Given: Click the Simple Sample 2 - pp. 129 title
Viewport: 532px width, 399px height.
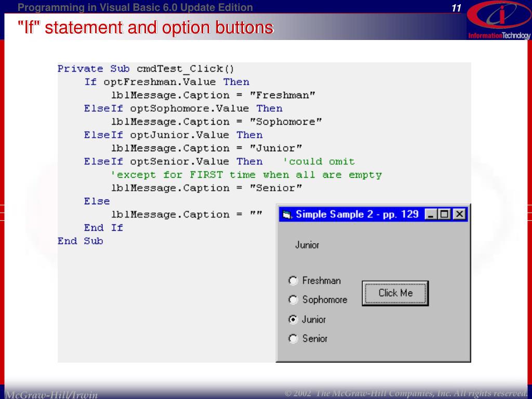Looking at the screenshot, I should [x=357, y=215].
